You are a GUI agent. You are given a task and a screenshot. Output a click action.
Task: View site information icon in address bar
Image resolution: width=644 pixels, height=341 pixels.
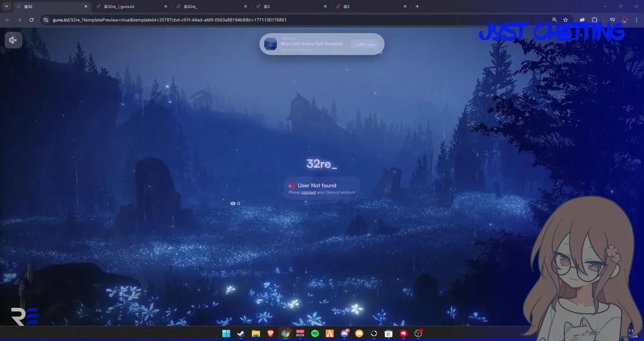(46, 20)
